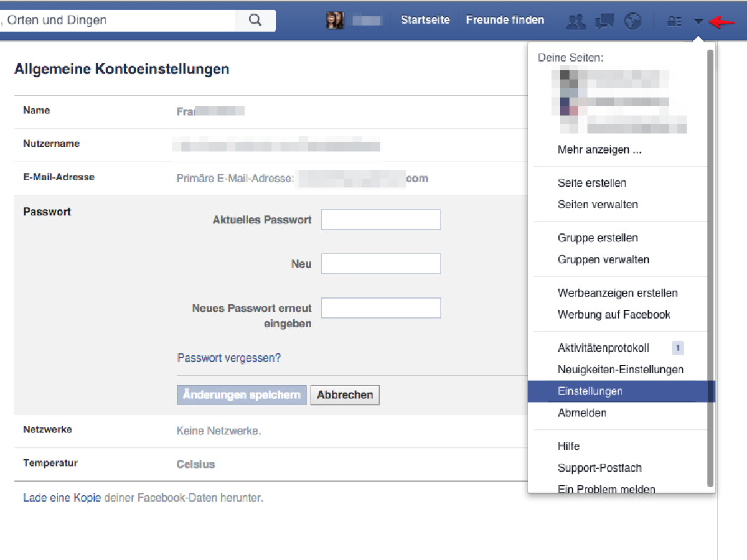Choose Seiten verwalten
The image size is (747, 560).
[x=598, y=205]
